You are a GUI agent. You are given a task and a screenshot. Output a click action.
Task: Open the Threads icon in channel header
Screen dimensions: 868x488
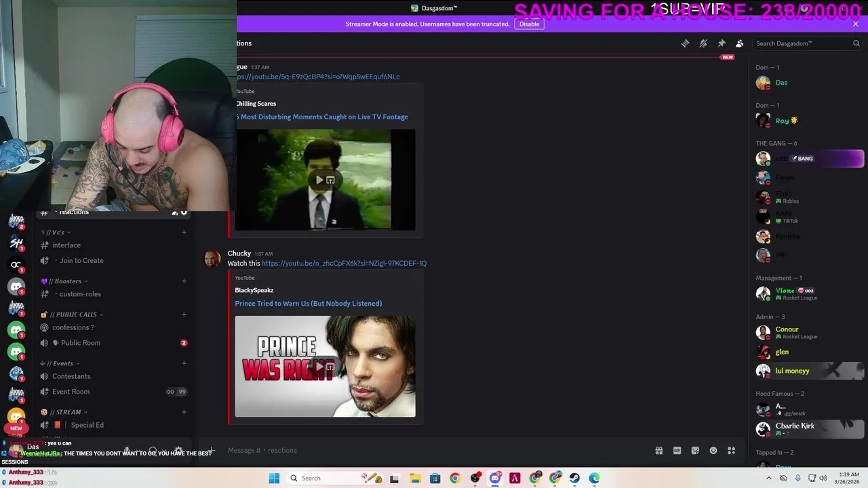coord(685,43)
